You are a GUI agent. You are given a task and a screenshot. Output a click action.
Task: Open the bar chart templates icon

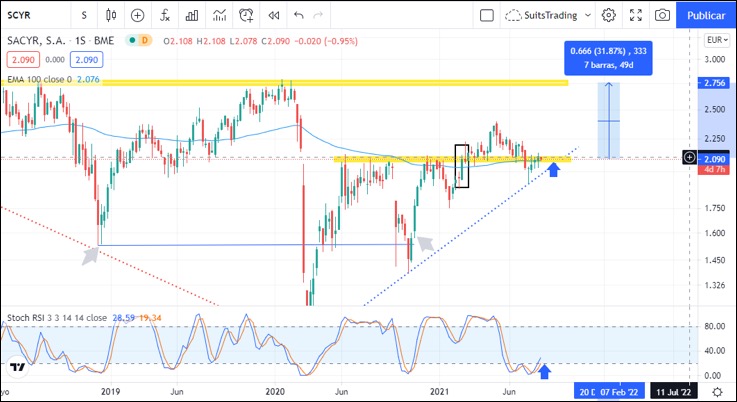192,15
